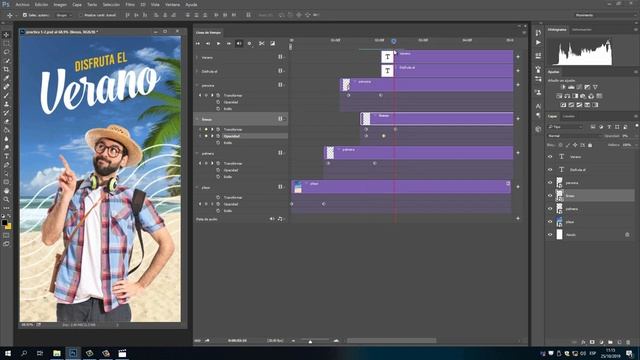Click the blue playhead marker on ruler
640x360 pixels.
tap(393, 41)
